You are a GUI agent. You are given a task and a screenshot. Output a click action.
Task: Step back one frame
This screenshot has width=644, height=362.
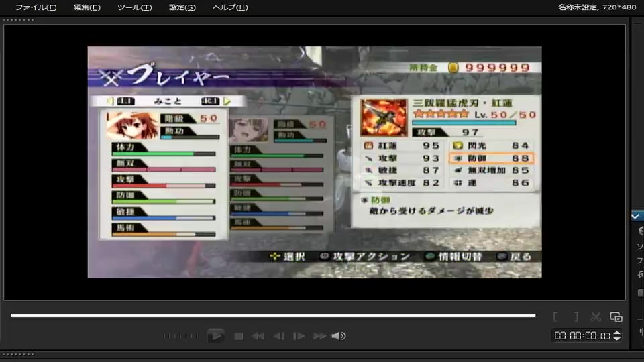[x=279, y=336]
